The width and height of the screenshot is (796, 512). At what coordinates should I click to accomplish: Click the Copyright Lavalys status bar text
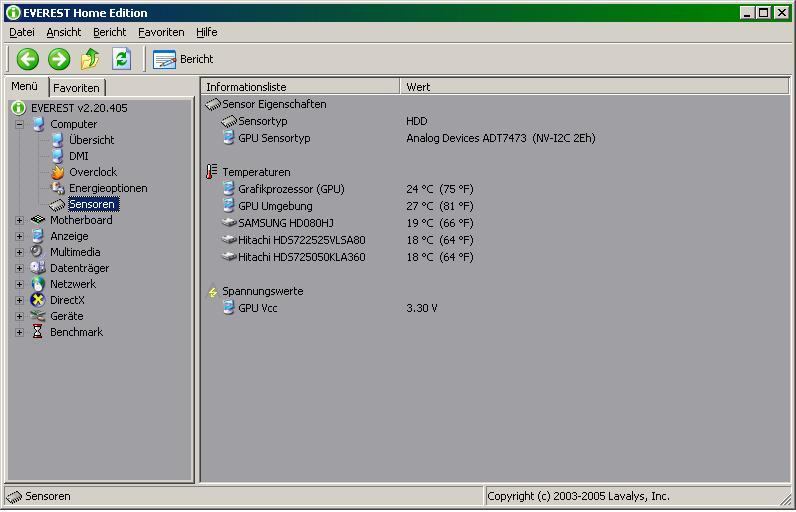pos(578,496)
